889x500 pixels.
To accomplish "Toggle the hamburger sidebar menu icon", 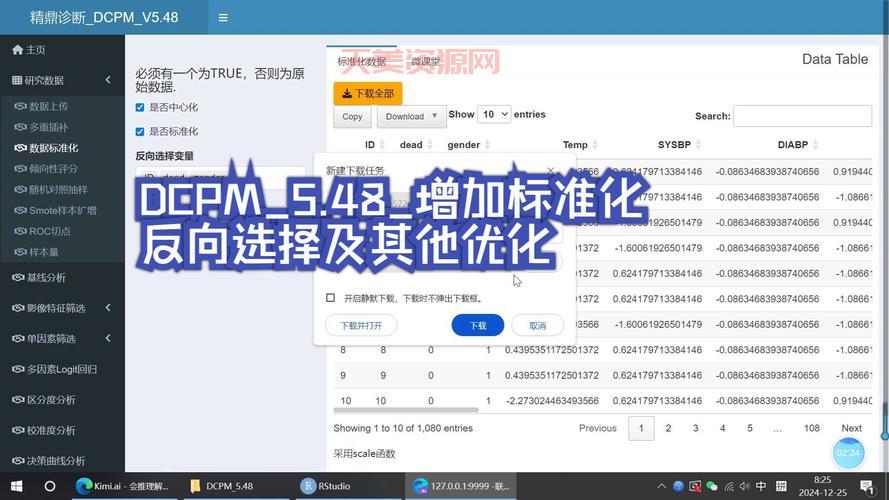I will (x=223, y=18).
